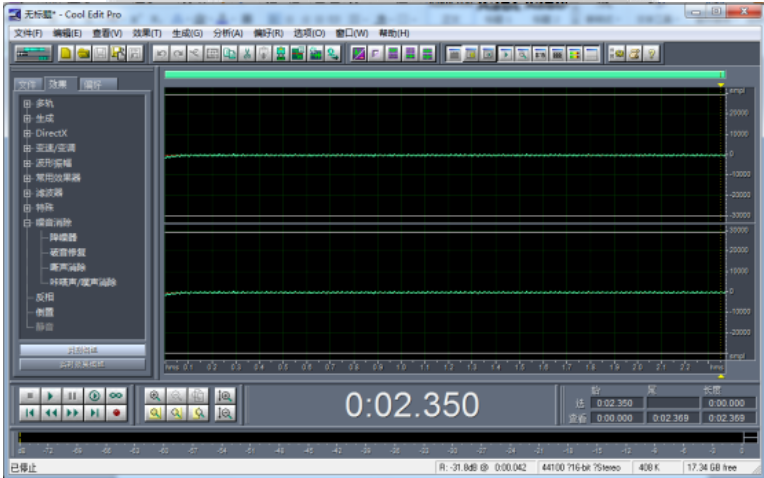Pause playback with the Pause button

point(72,396)
